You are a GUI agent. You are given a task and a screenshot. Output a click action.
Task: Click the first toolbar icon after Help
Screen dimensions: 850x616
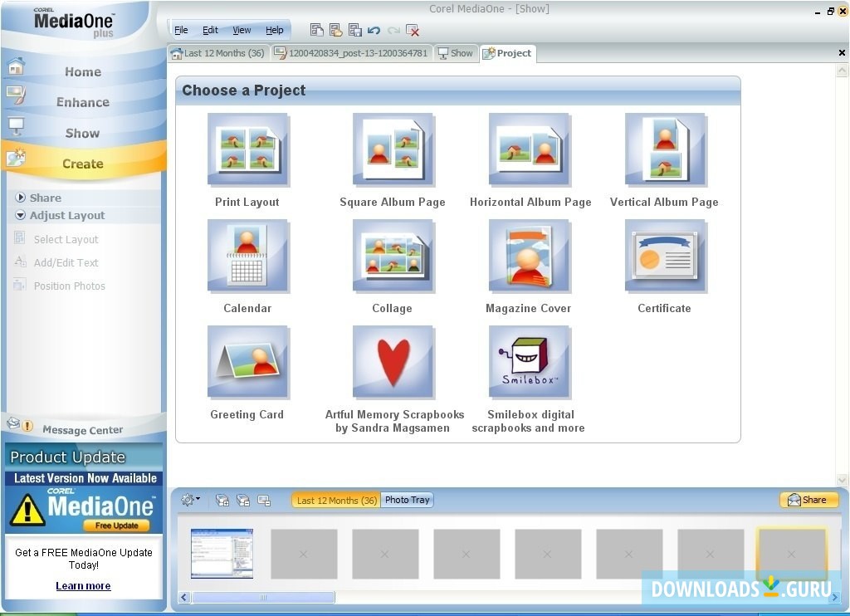pos(316,30)
